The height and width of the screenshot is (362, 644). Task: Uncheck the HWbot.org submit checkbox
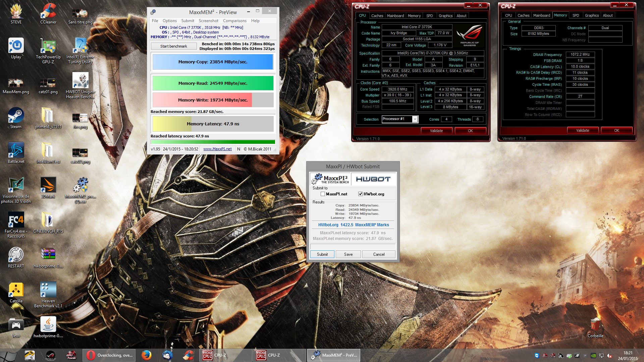click(360, 194)
